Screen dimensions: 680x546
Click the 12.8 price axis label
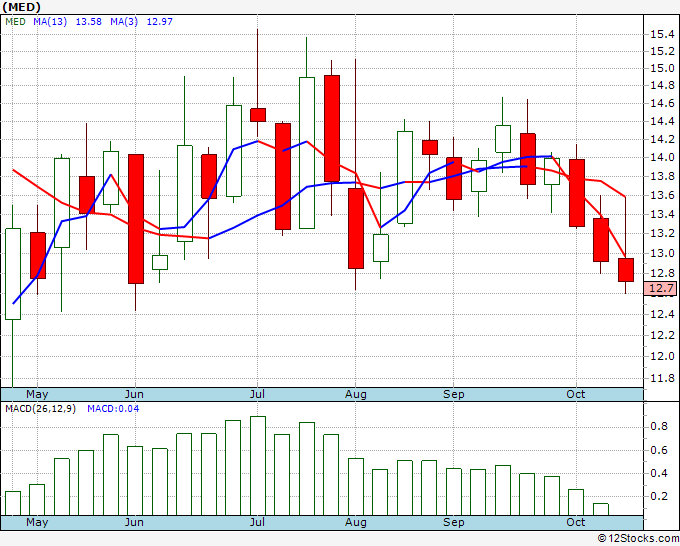pyautogui.click(x=662, y=273)
